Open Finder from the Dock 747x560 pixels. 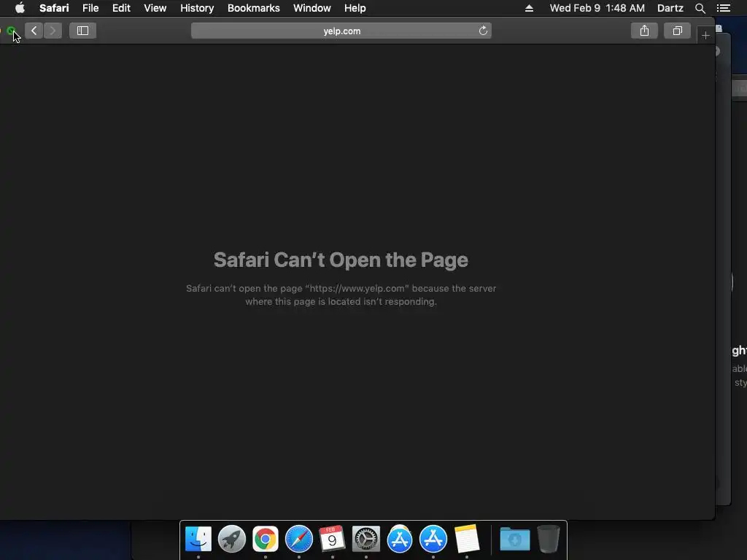coord(198,539)
